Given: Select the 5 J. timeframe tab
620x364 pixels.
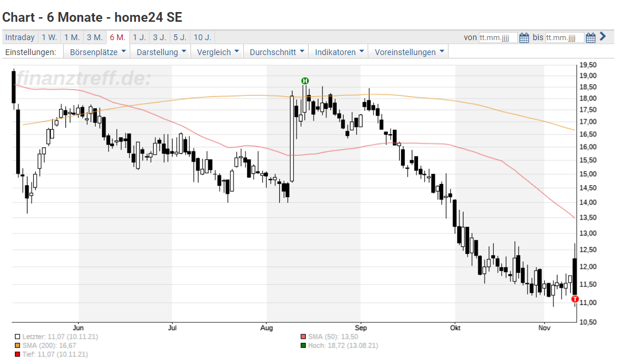Looking at the screenshot, I should click(x=180, y=37).
